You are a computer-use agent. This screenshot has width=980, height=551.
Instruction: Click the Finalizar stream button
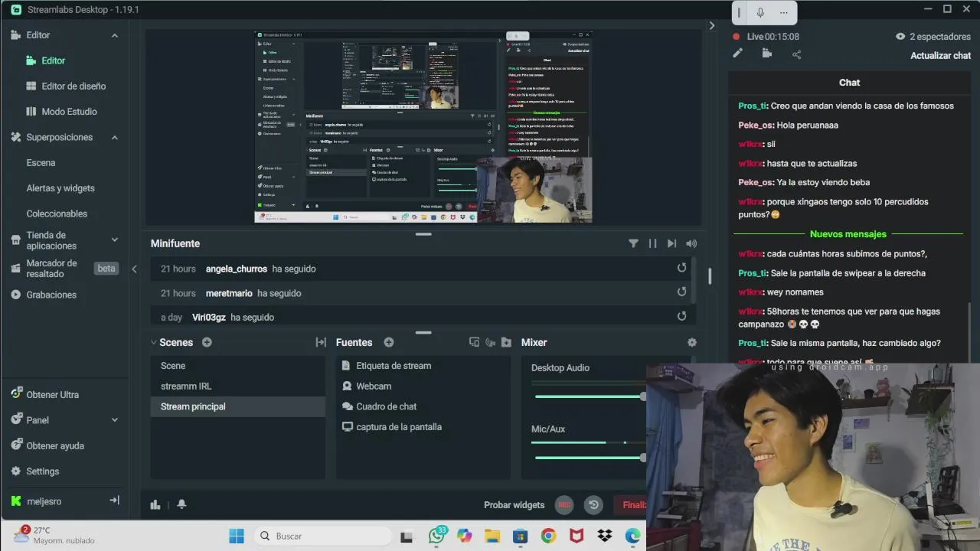[630, 505]
